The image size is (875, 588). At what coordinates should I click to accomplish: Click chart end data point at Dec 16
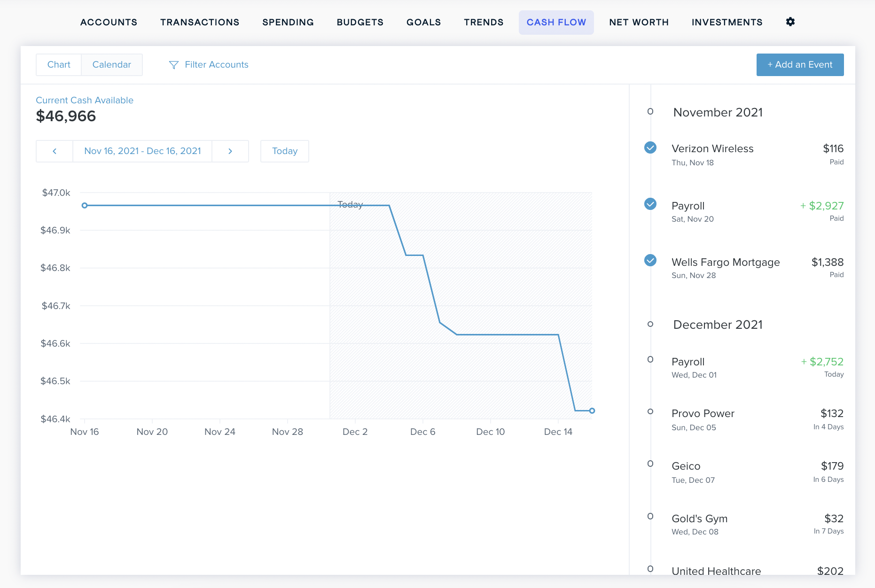(592, 411)
